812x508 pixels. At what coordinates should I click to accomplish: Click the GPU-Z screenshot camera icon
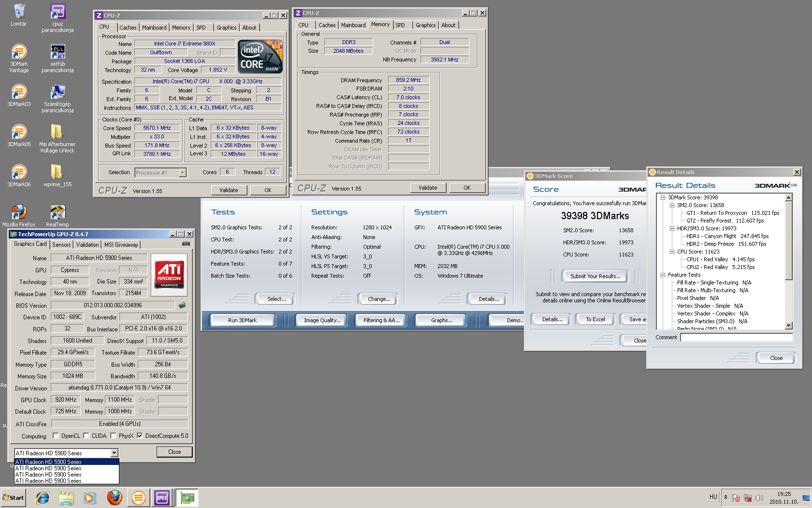186,244
